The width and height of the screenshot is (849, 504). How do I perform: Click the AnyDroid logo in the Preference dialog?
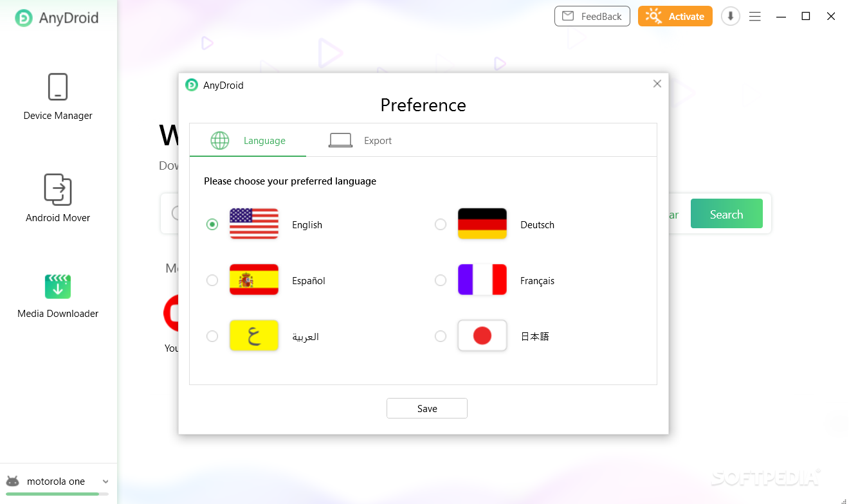pyautogui.click(x=192, y=85)
